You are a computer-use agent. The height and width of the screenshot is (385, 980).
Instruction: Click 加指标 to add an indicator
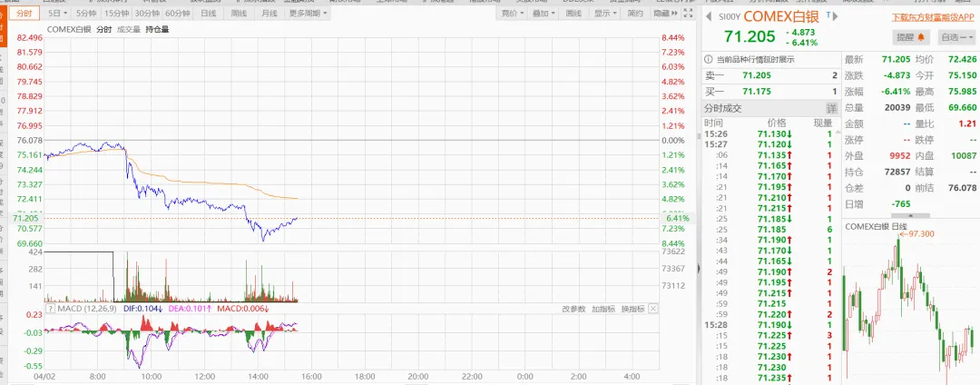603,309
